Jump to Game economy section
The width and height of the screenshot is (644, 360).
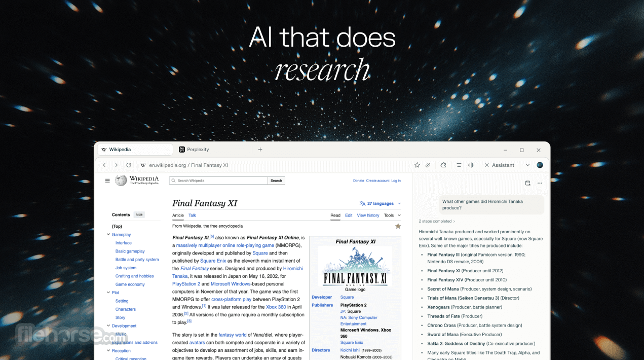(130, 284)
